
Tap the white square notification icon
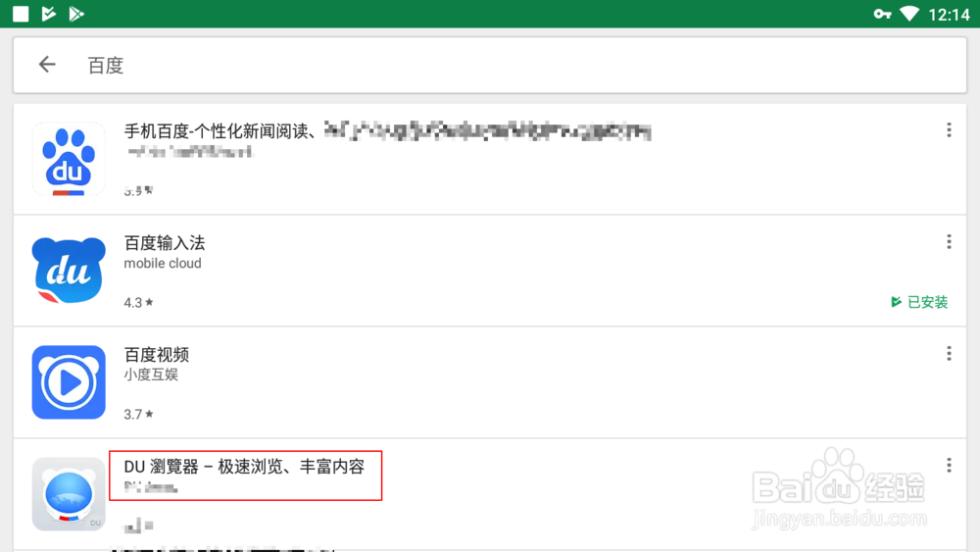[x=21, y=14]
